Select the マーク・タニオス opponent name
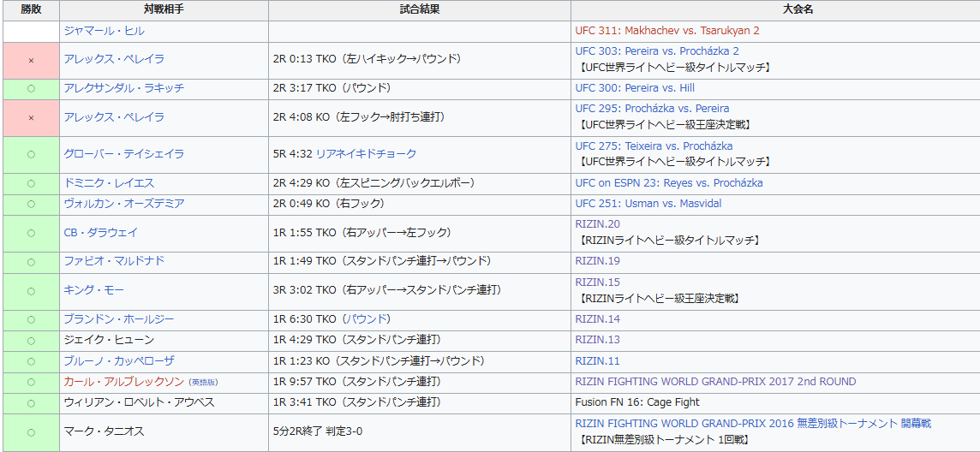 point(104,431)
